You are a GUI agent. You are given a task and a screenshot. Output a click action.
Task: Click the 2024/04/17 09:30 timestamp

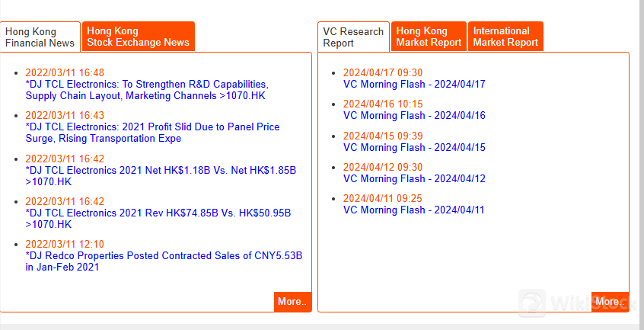point(383,72)
